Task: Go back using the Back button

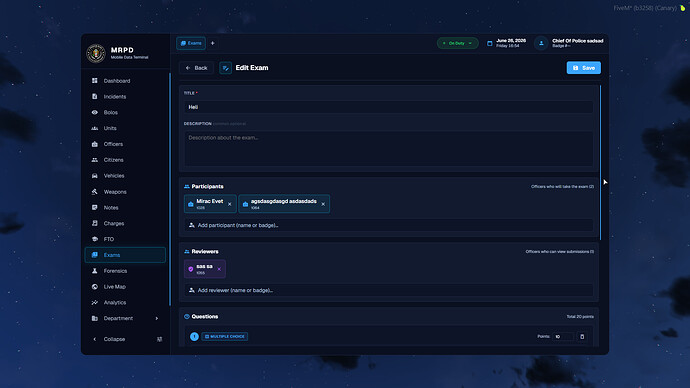Action: click(x=196, y=68)
